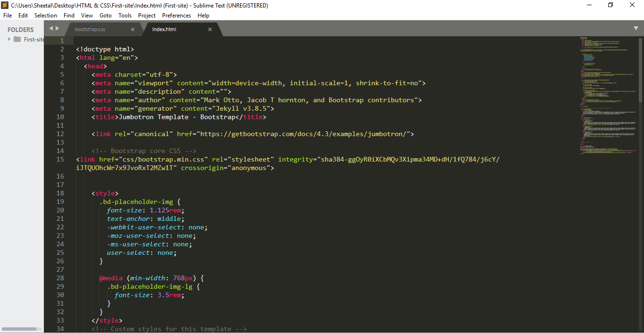Open the File menu
This screenshot has height=333, width=644.
pyautogui.click(x=8, y=16)
